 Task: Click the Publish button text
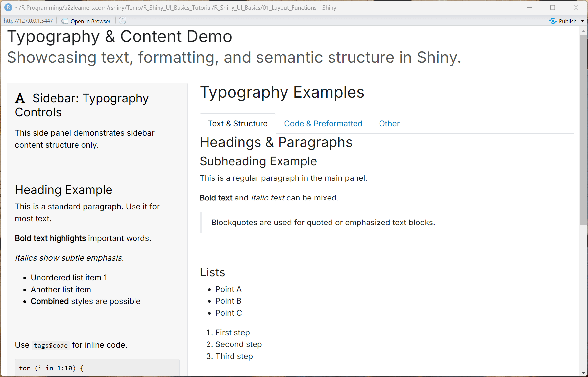[567, 21]
